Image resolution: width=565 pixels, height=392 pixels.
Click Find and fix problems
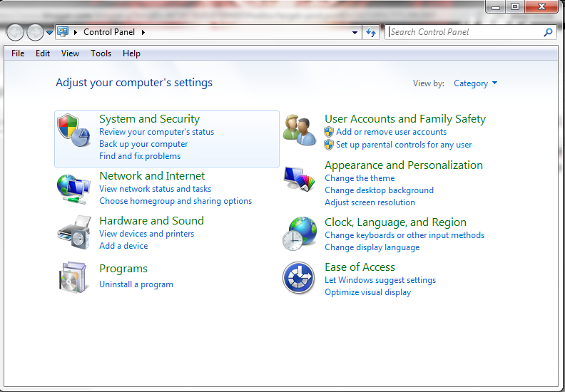click(140, 156)
